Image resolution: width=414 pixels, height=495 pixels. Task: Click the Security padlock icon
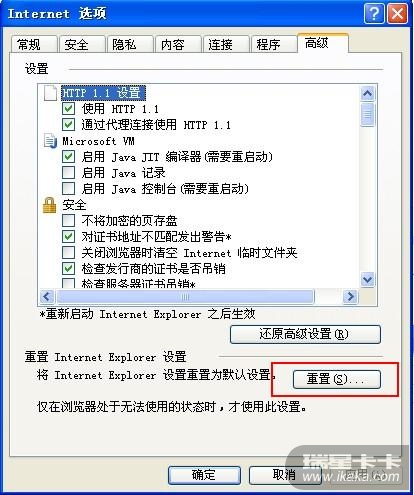50,205
